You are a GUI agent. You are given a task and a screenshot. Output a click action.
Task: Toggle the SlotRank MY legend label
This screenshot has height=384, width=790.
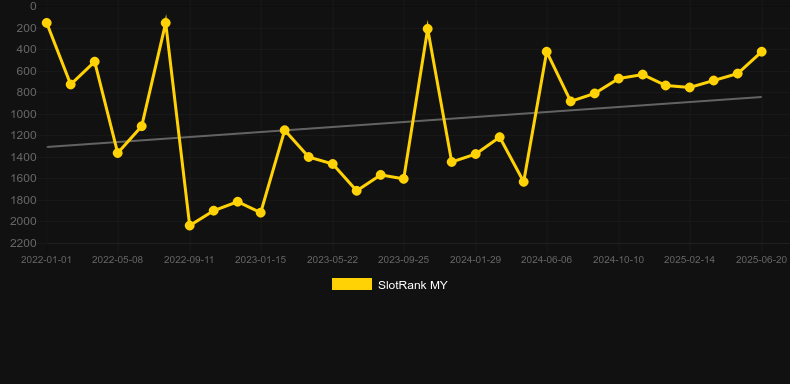point(412,285)
